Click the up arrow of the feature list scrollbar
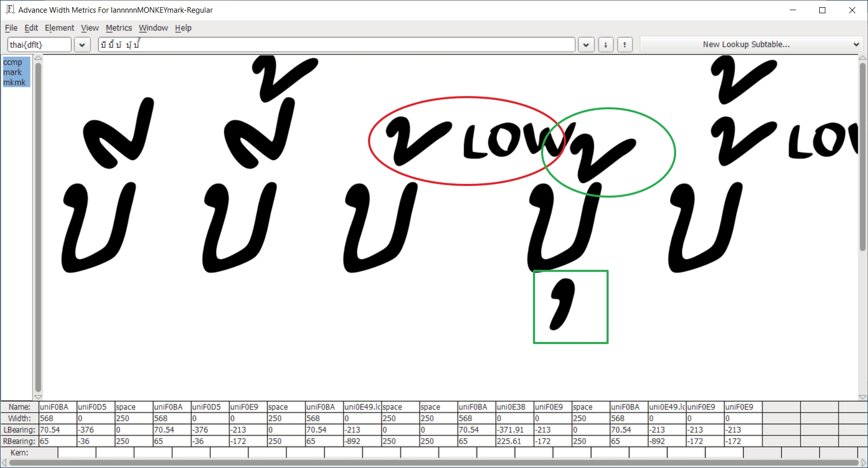The height and width of the screenshot is (468, 868). pyautogui.click(x=38, y=58)
